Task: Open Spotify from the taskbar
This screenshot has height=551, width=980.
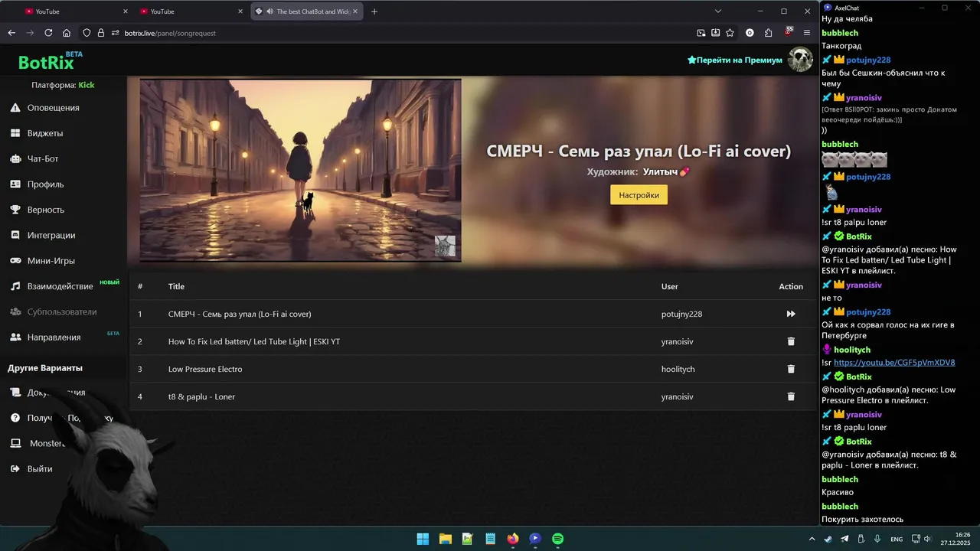Action: coord(558,539)
